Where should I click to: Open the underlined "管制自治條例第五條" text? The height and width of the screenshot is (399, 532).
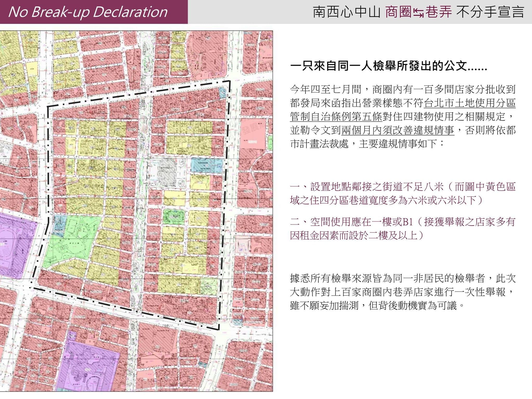pos(336,116)
